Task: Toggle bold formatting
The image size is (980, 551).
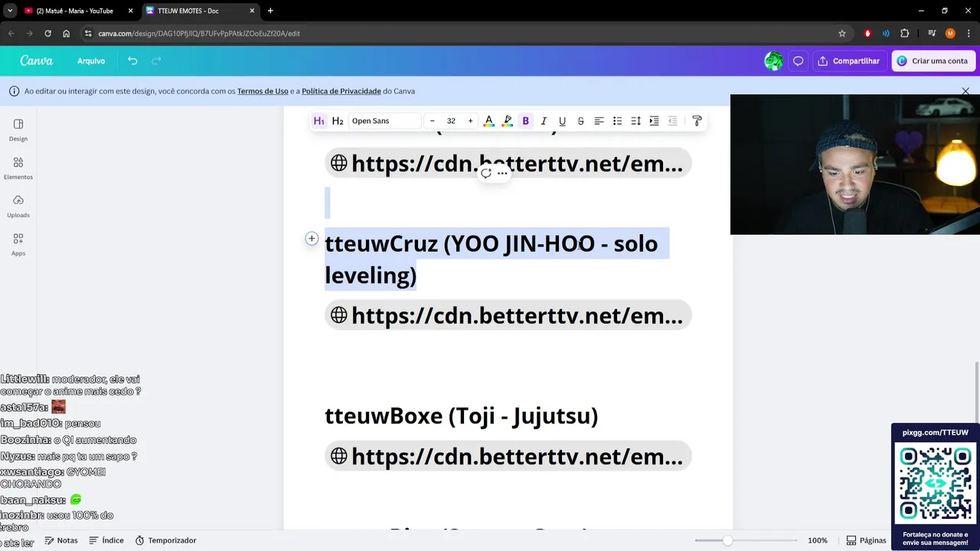Action: coord(525,121)
